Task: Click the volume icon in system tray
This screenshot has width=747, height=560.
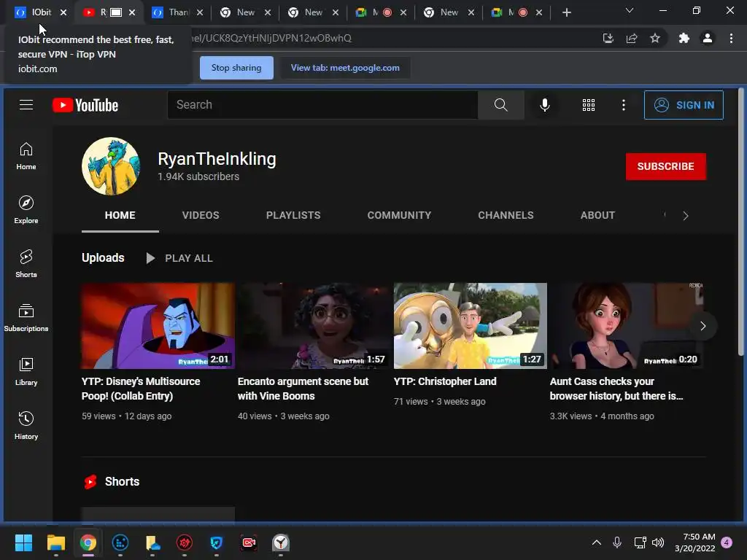Action: (x=658, y=542)
